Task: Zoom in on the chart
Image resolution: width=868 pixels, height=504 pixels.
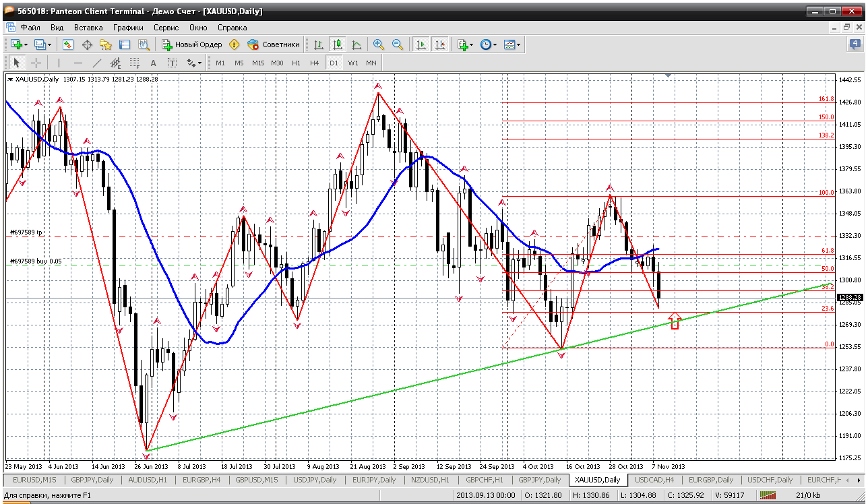Action: [x=379, y=44]
